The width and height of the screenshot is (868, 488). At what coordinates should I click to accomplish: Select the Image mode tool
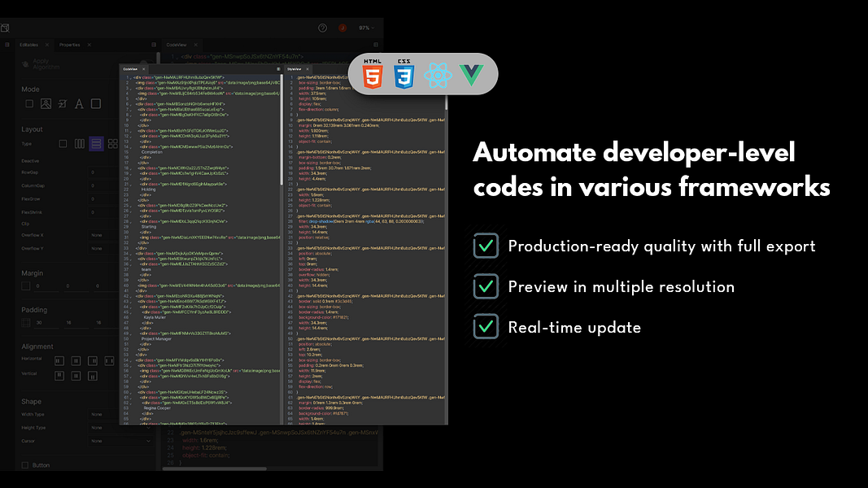point(46,104)
